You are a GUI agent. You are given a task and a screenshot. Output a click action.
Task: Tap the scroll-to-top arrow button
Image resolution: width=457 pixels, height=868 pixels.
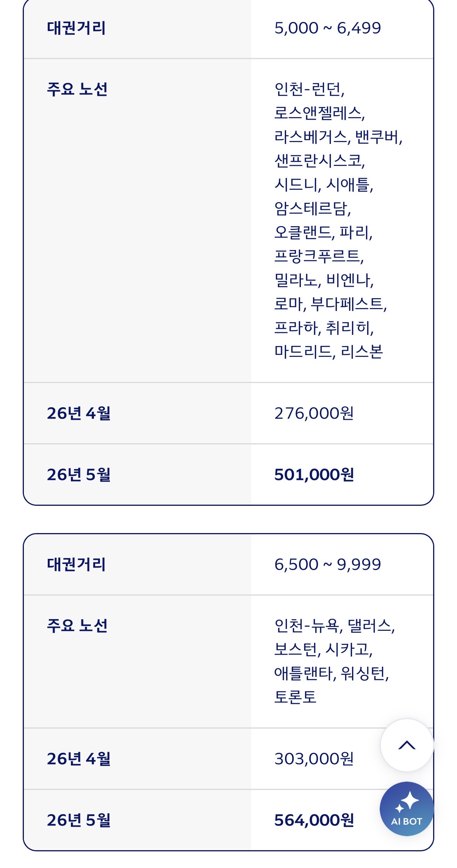point(407,745)
